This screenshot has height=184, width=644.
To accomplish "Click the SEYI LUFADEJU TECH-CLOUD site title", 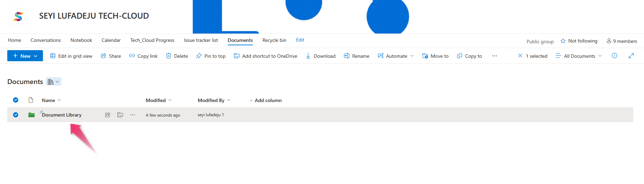I will pyautogui.click(x=94, y=16).
